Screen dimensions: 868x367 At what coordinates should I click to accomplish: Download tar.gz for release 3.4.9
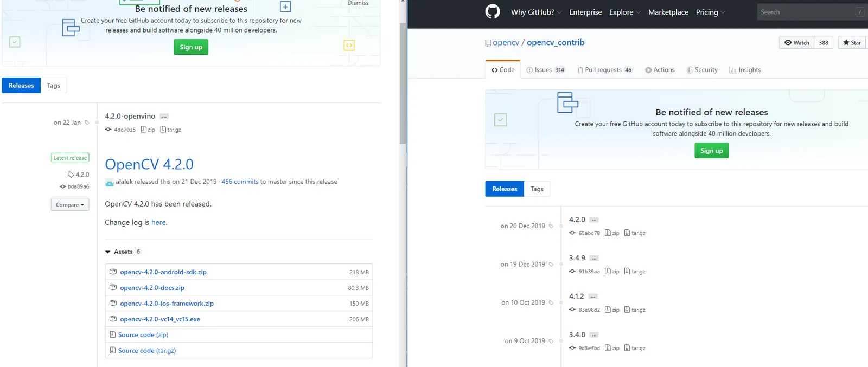pos(635,272)
